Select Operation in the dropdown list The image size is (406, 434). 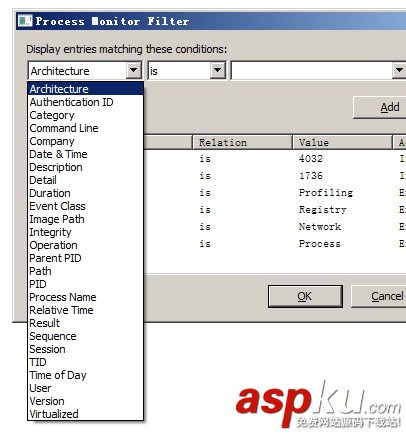pos(85,245)
